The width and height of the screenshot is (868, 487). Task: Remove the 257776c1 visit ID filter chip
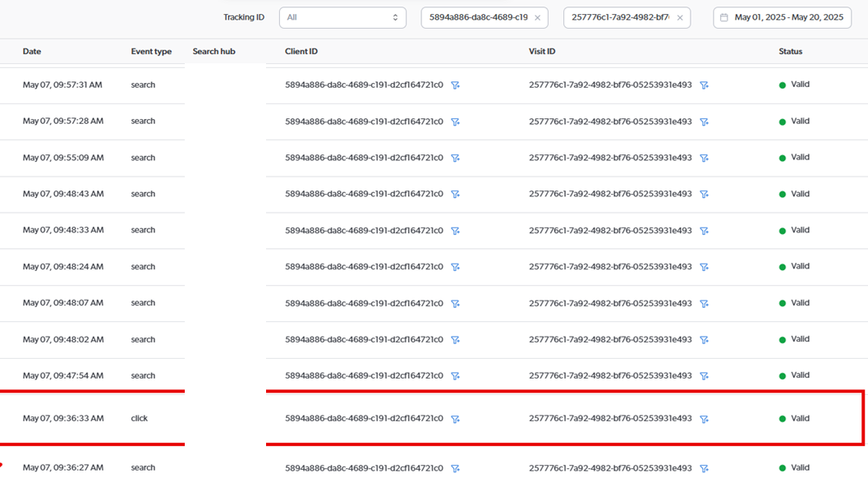click(680, 18)
